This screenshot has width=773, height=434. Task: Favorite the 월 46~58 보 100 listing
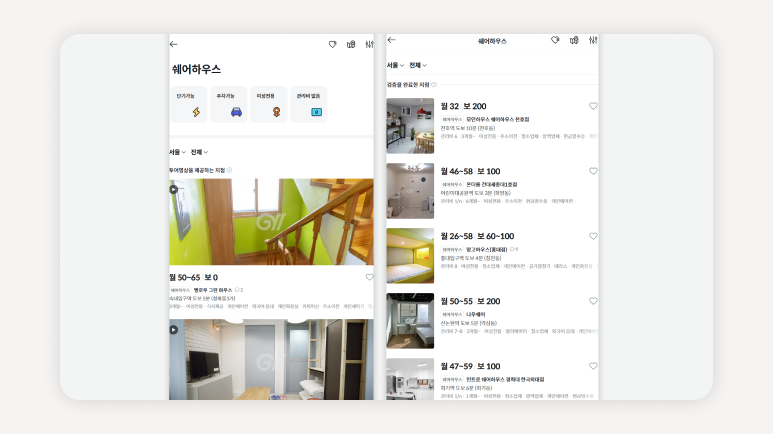pyautogui.click(x=593, y=171)
